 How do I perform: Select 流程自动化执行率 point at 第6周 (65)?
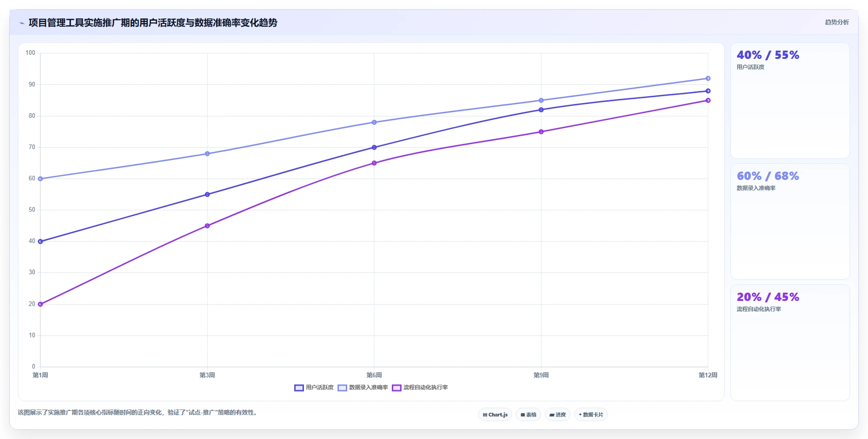click(x=374, y=163)
